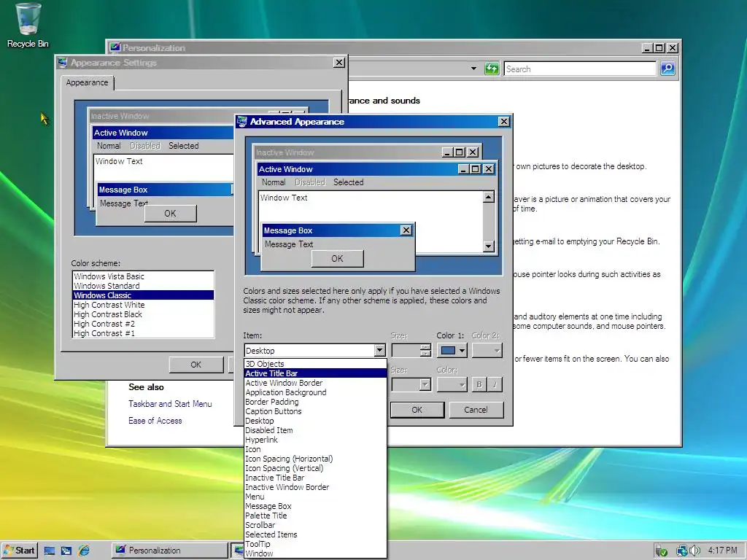The height and width of the screenshot is (560, 747).
Task: Choose Palette Title from the list
Action: 315,516
